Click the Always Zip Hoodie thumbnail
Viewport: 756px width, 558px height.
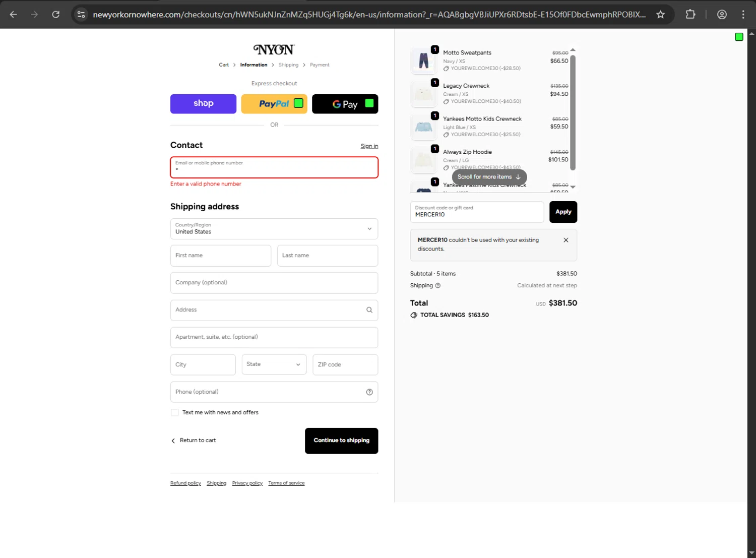click(424, 160)
